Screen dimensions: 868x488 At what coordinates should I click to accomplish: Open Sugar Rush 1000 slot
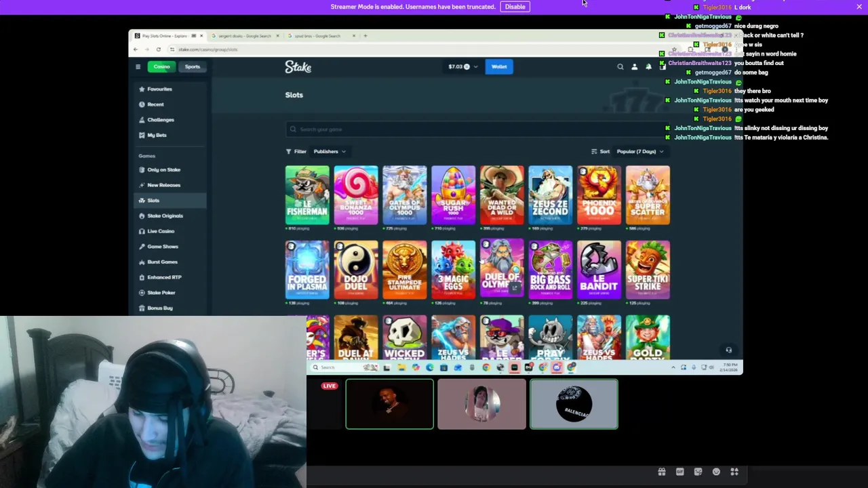tap(454, 195)
